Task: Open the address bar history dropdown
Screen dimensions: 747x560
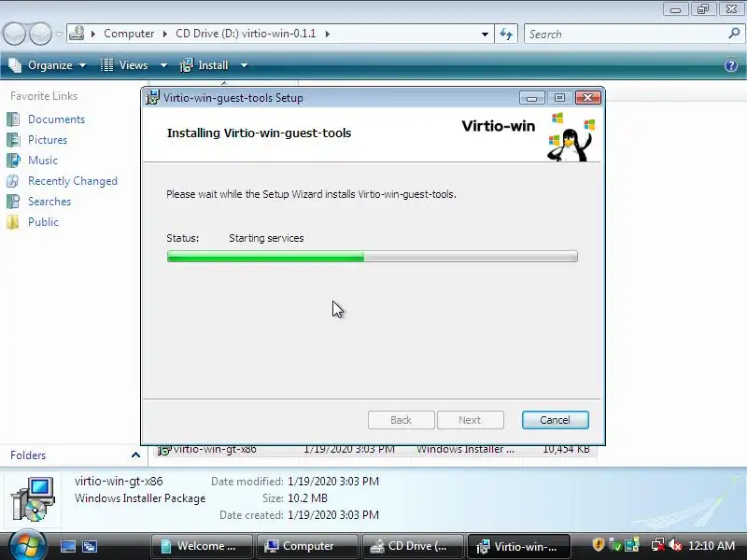Action: tap(485, 34)
